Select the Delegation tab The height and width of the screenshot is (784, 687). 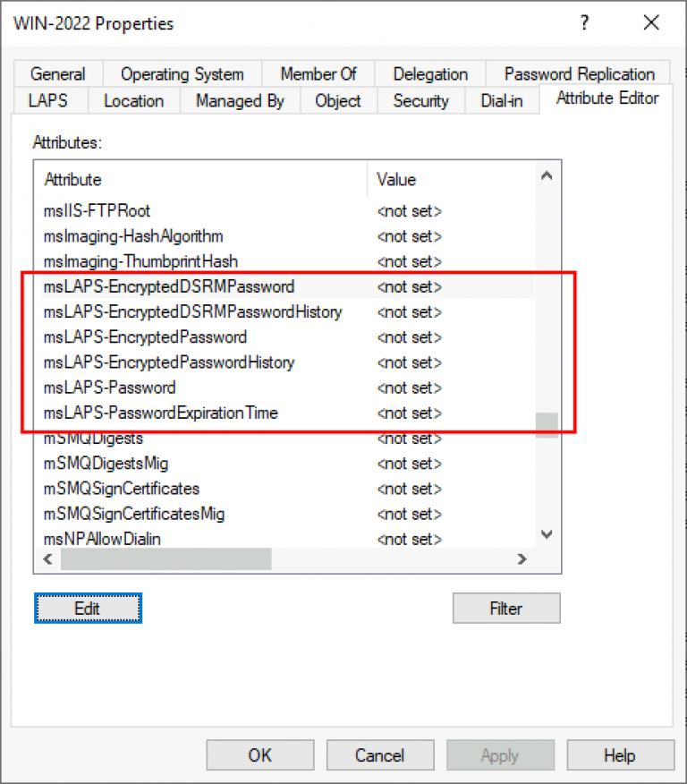pos(430,74)
